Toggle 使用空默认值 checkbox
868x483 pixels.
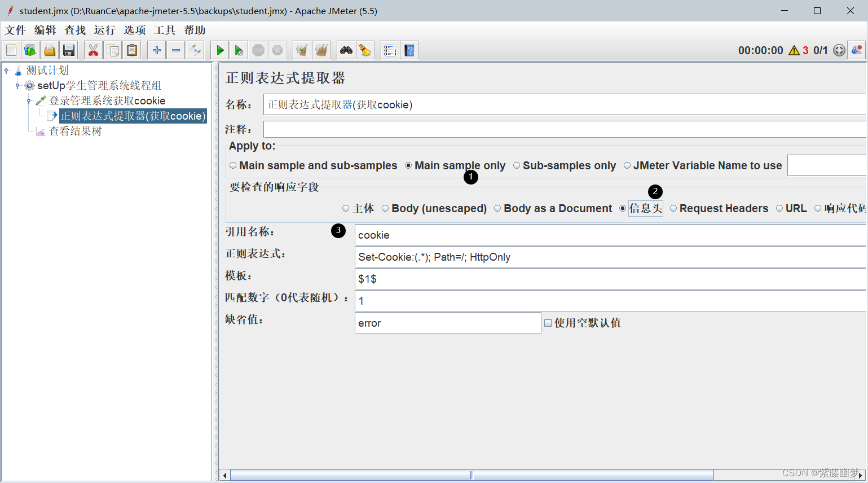coord(548,323)
